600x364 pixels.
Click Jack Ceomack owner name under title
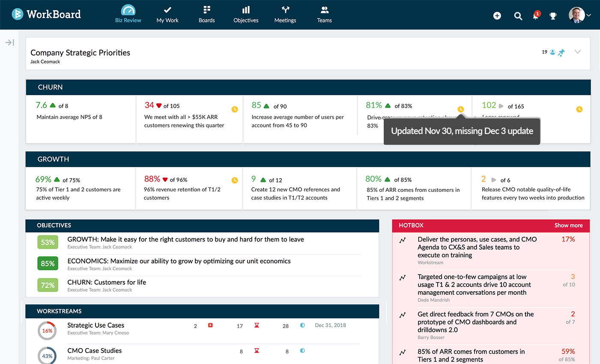pos(45,62)
